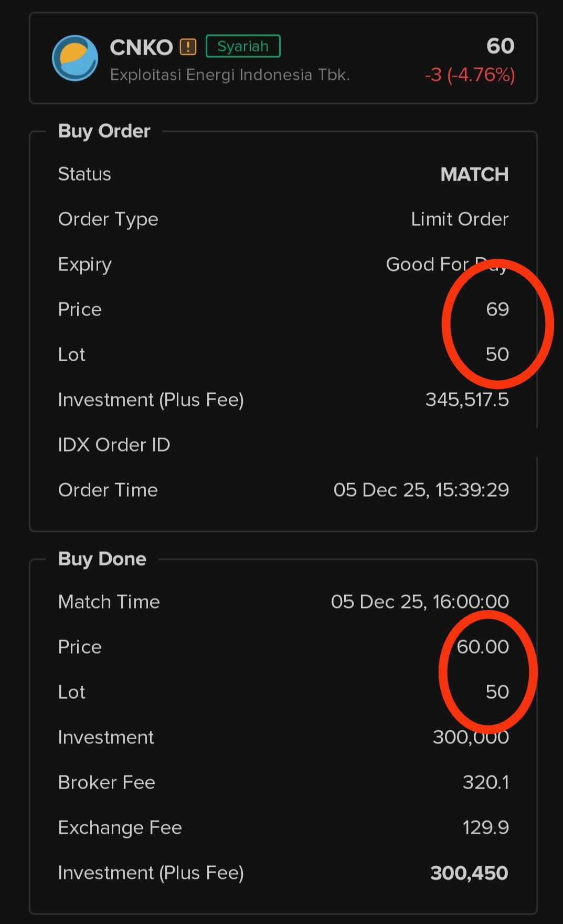The image size is (563, 924).
Task: Select the bold 300,450 total investment
Action: [x=469, y=873]
